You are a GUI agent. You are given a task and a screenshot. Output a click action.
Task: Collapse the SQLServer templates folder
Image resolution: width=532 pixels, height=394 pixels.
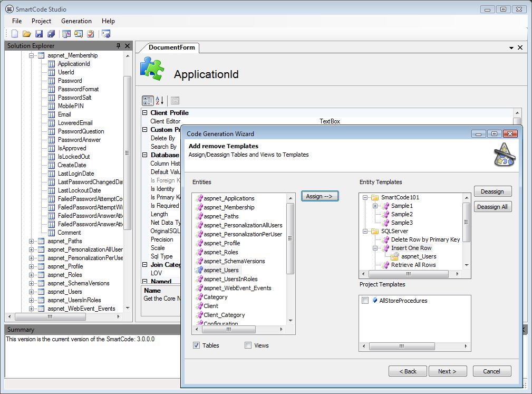pyautogui.click(x=365, y=232)
